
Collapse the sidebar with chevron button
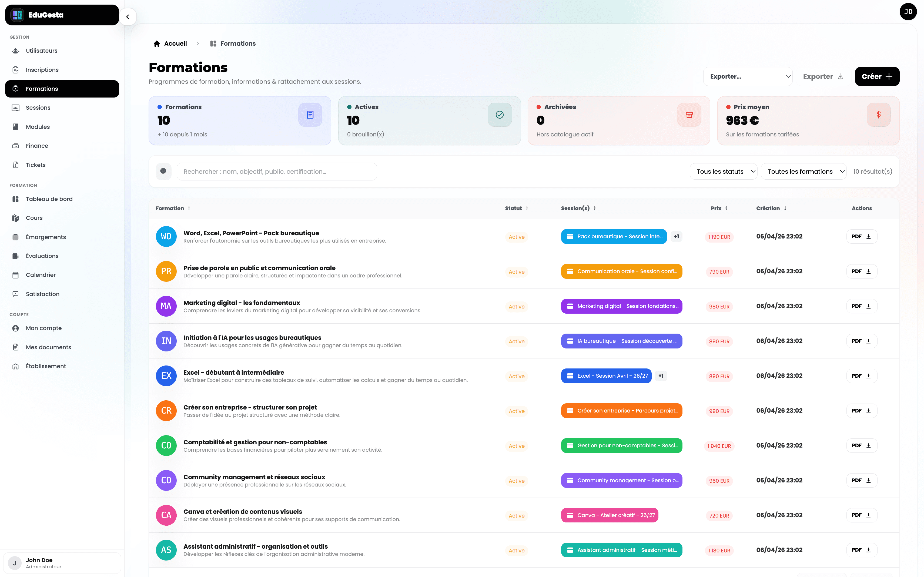click(x=128, y=17)
